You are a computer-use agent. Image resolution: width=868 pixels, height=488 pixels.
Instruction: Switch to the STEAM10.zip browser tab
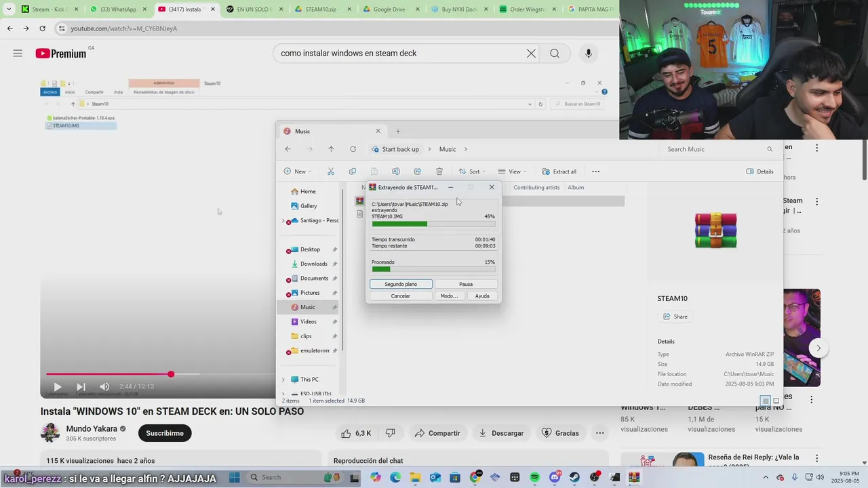coord(321,9)
